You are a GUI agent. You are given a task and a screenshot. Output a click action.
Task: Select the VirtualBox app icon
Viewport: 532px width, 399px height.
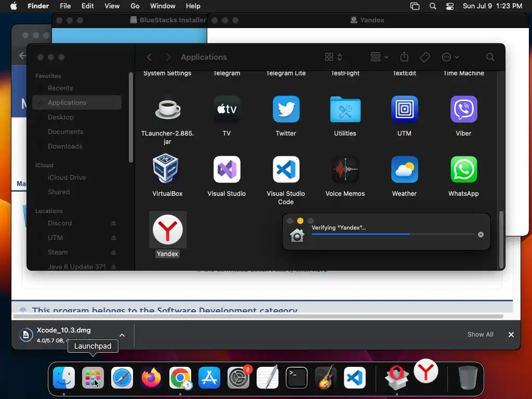[166, 168]
